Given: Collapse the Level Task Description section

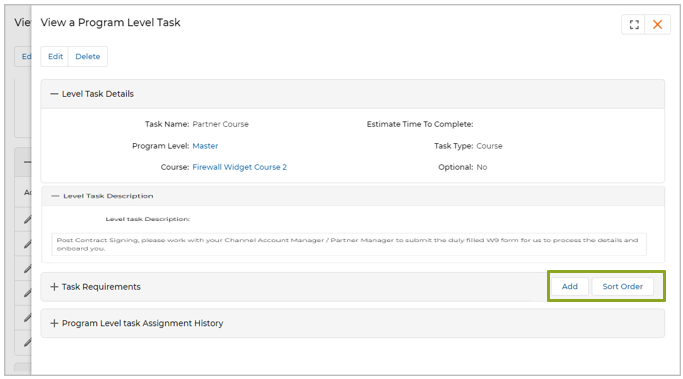Looking at the screenshot, I should pos(55,196).
